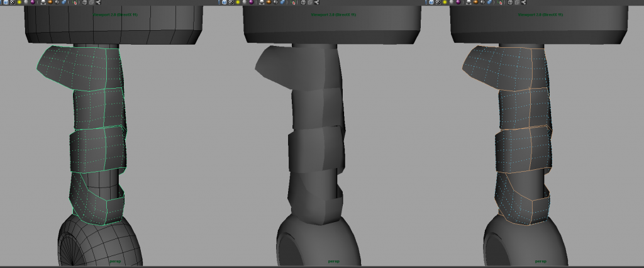
Task: Click orange motion blur icon, right panel
Action: [x=475, y=2]
